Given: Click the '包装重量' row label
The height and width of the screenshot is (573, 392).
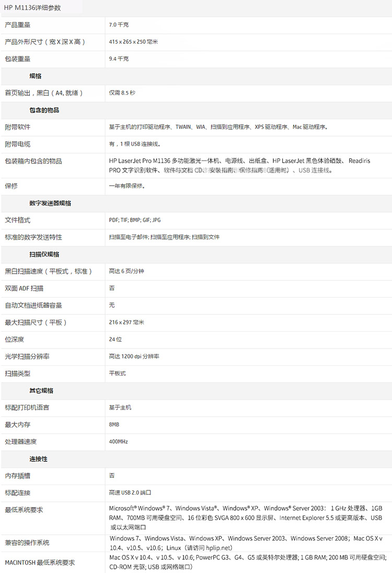Looking at the screenshot, I should point(18,59).
